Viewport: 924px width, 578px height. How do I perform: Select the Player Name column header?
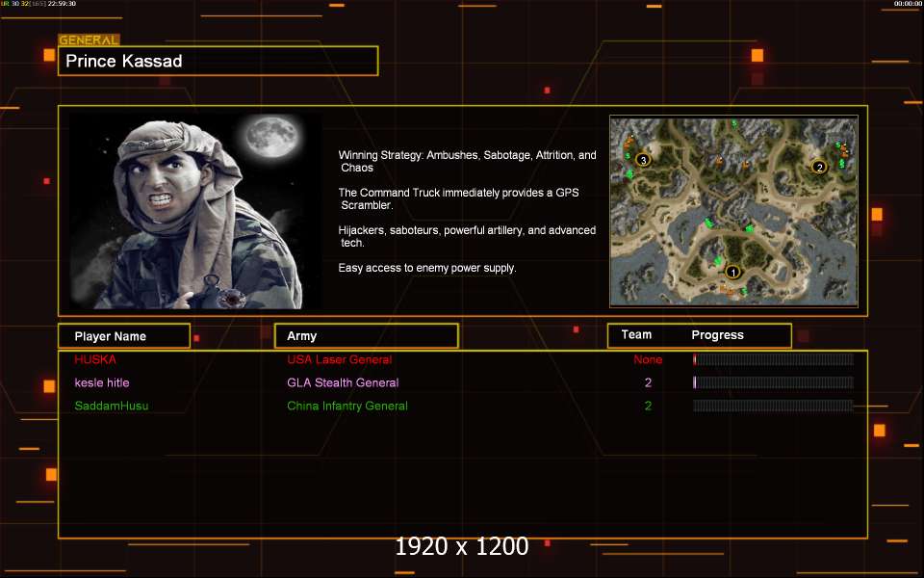122,336
